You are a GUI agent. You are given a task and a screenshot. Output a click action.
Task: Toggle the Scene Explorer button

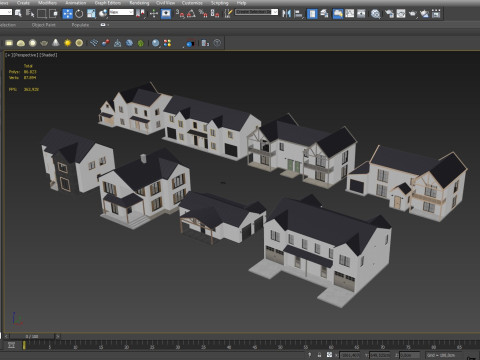312,13
